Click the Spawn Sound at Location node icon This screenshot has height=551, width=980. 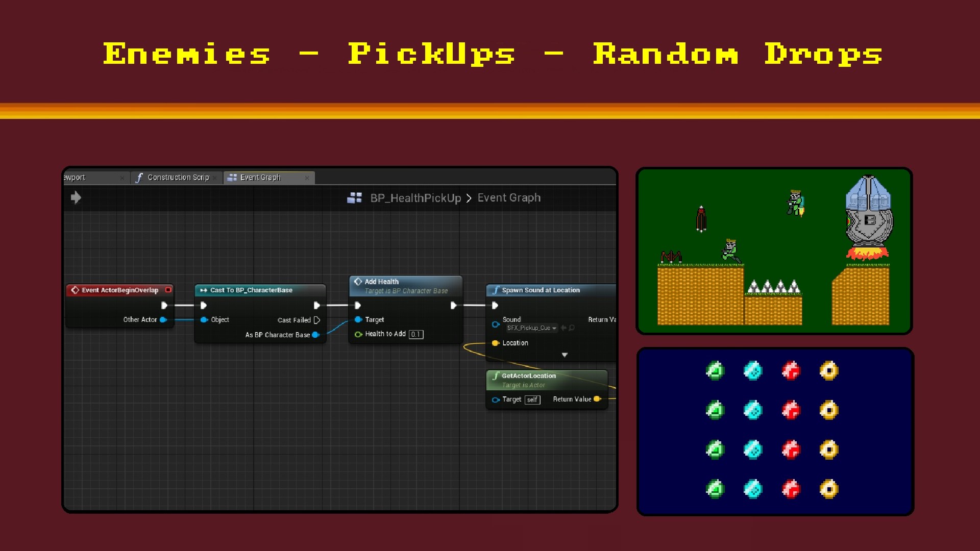pos(496,290)
